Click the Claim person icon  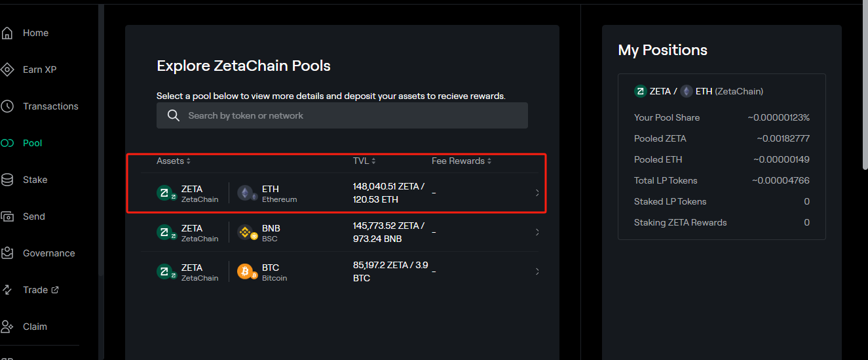[x=7, y=327]
